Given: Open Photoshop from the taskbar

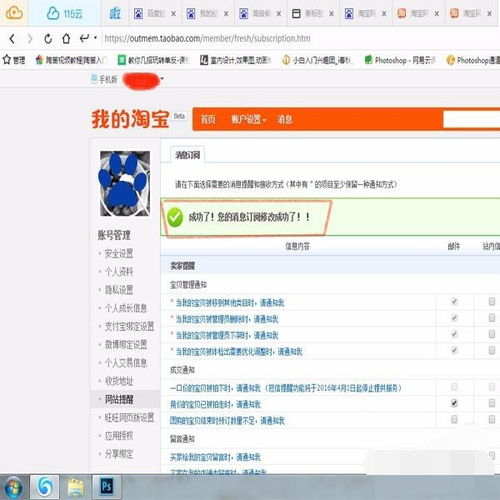Looking at the screenshot, I should pyautogui.click(x=107, y=487).
